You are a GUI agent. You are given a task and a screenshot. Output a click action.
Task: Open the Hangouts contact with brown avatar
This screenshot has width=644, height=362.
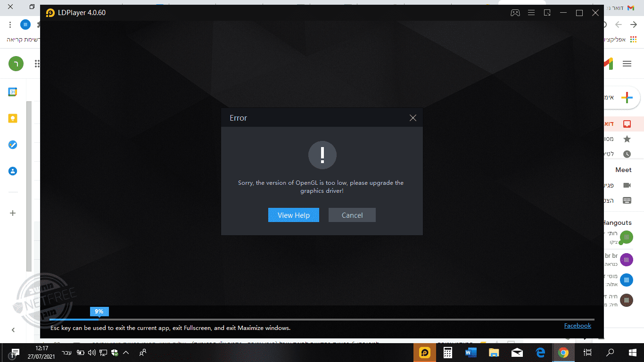click(627, 300)
